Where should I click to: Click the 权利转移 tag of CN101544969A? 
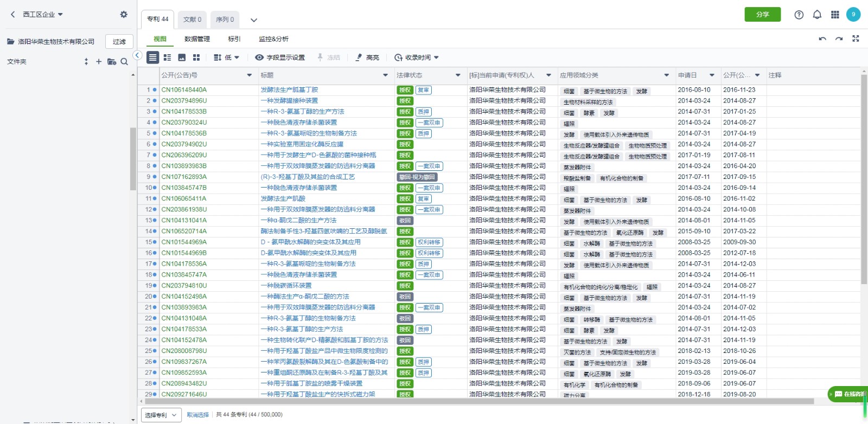pyautogui.click(x=429, y=242)
